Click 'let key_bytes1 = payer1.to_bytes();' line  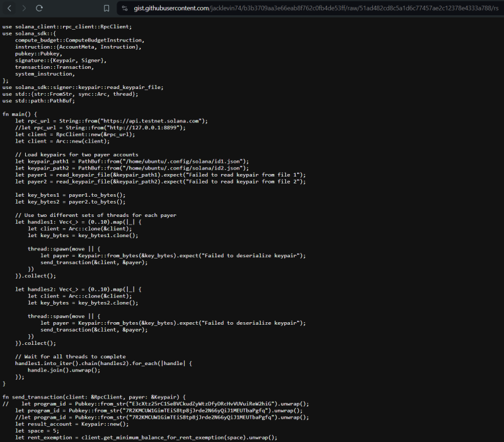coord(70,195)
